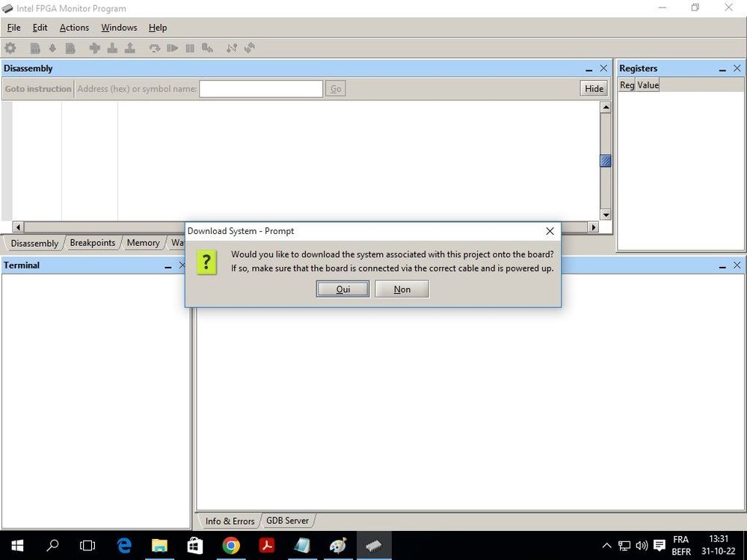
Task: Click the Disconnect toolbar icon
Action: coord(207,48)
